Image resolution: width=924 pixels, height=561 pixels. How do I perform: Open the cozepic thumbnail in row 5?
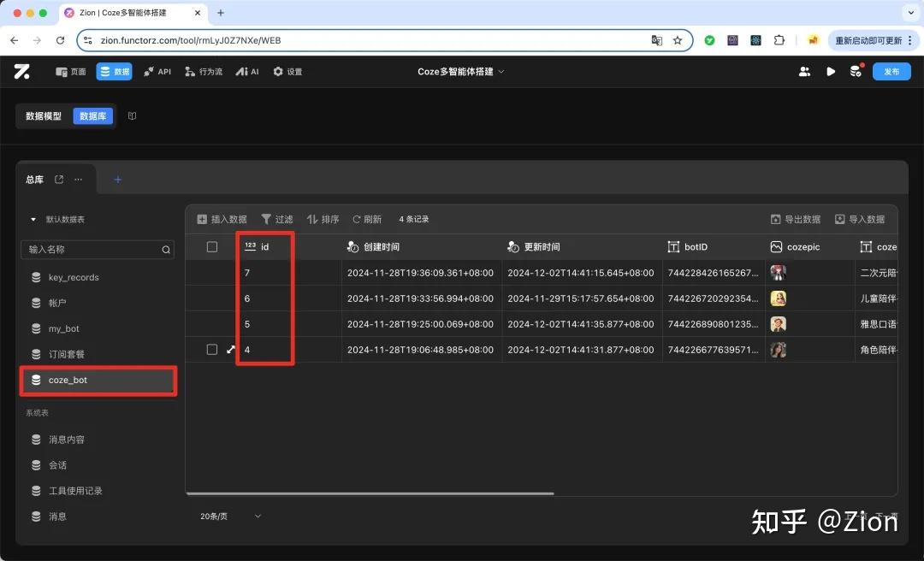pyautogui.click(x=779, y=324)
